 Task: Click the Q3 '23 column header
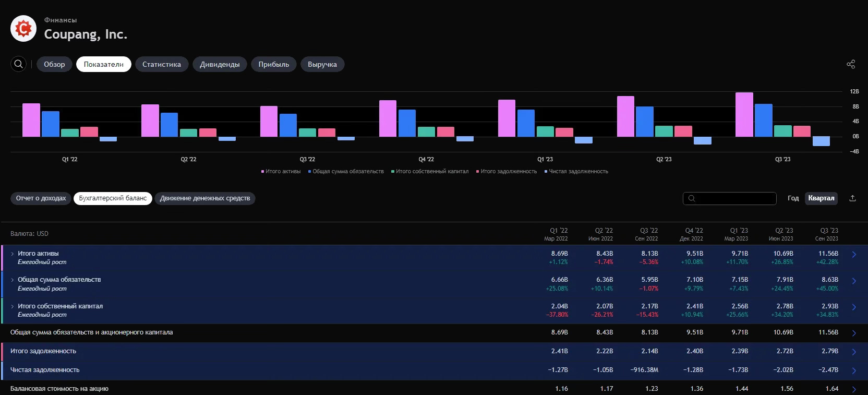click(827, 234)
